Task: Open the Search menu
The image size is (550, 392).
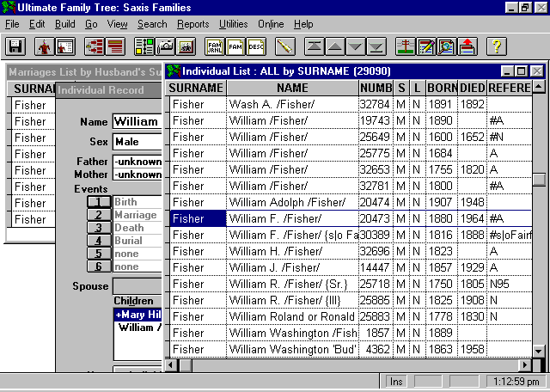Action: (152, 24)
